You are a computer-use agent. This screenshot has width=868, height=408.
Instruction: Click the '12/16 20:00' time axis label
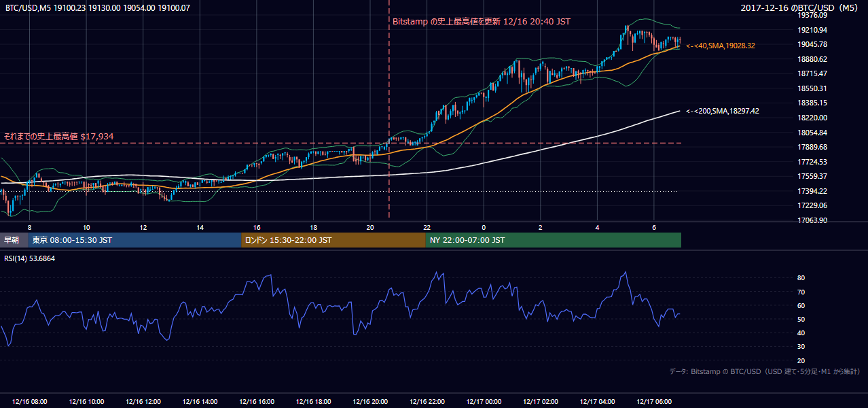[x=371, y=402]
